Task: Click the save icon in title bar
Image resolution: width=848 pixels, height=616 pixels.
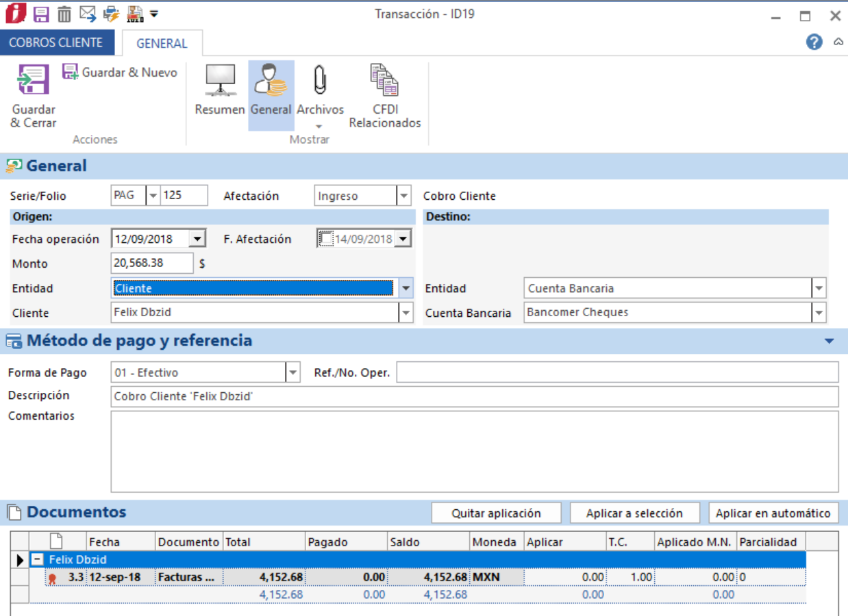Action: [41, 14]
